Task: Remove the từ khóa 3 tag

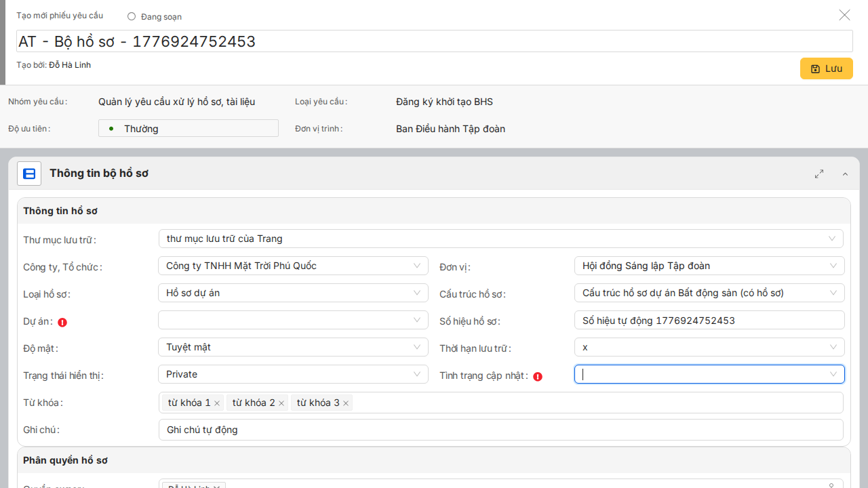Action: tap(346, 403)
